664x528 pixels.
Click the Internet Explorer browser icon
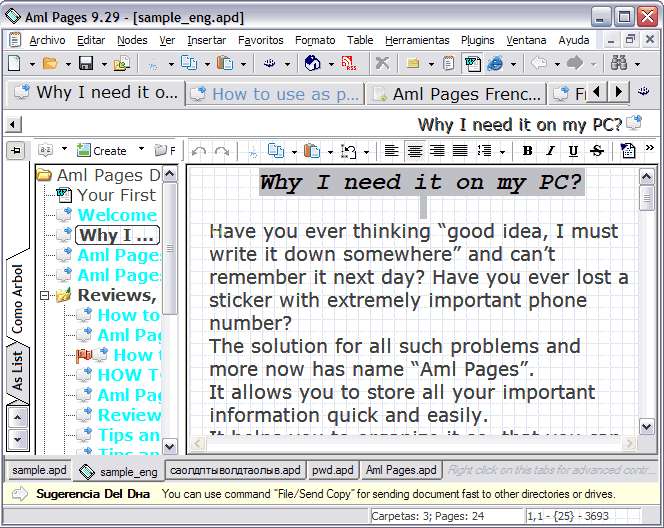pyautogui.click(x=495, y=64)
